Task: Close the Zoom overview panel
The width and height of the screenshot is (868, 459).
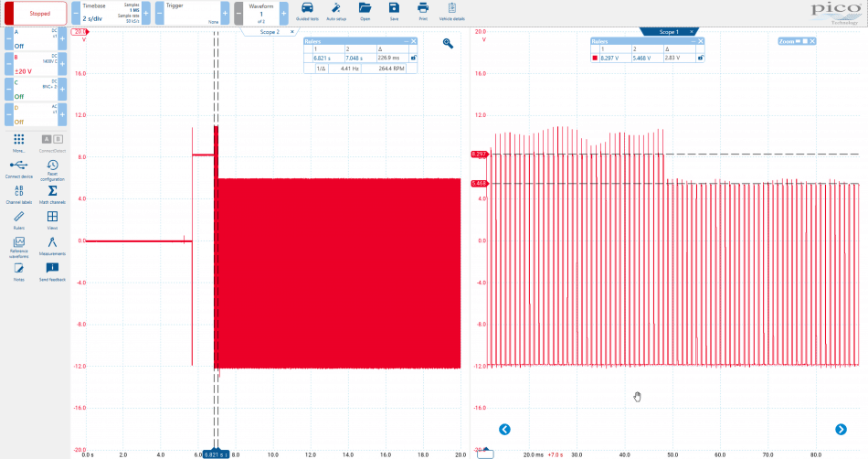Action: (x=812, y=41)
